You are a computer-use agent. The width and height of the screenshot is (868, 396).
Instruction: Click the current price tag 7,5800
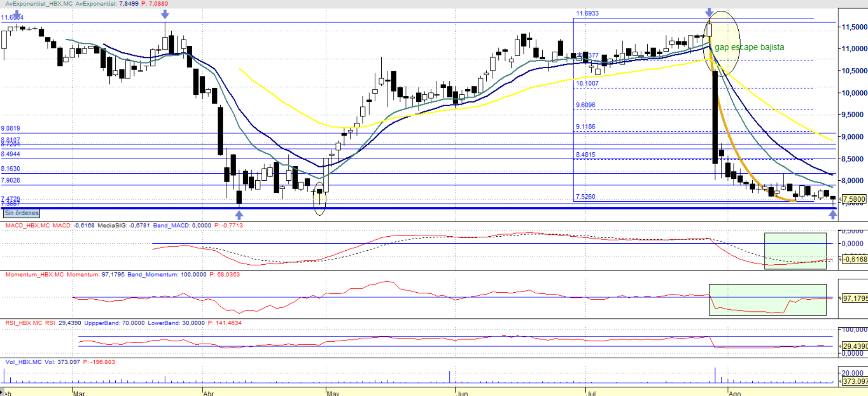point(854,199)
